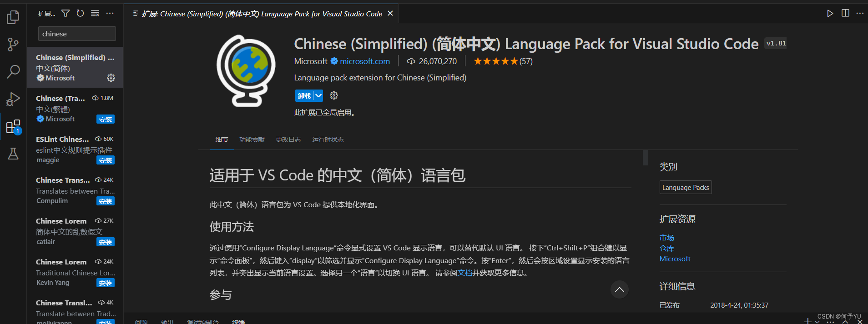This screenshot has width=868, height=324.
Task: Select the extension editor tab title
Action: pyautogui.click(x=262, y=14)
